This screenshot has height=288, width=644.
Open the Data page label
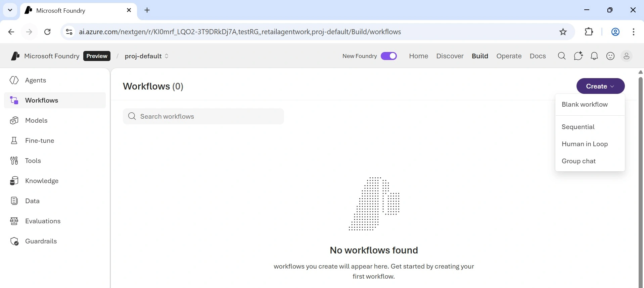[32, 201]
